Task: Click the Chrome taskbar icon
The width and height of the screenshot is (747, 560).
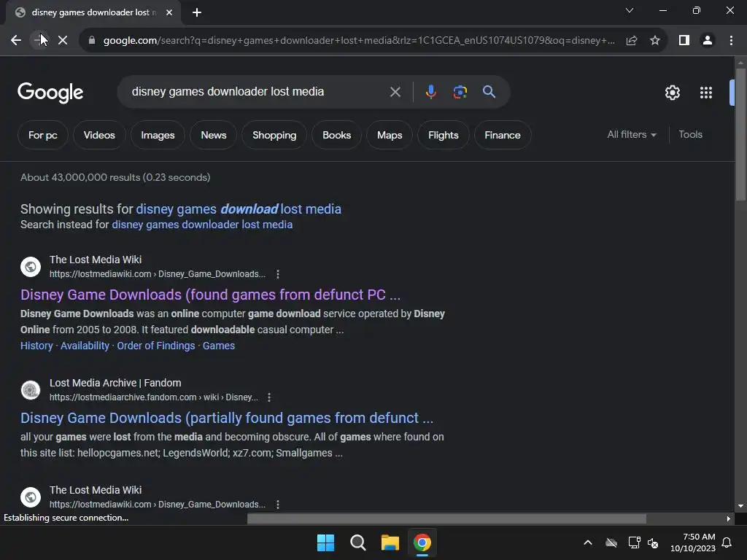Action: (422, 542)
